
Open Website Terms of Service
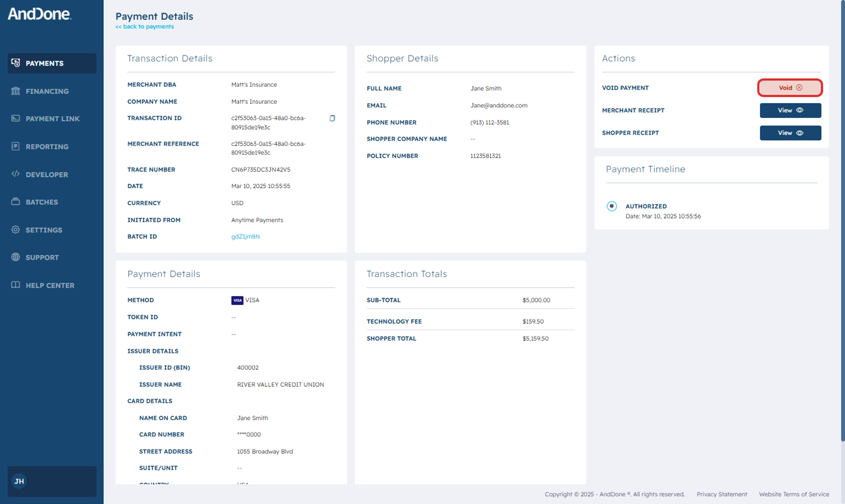(793, 494)
